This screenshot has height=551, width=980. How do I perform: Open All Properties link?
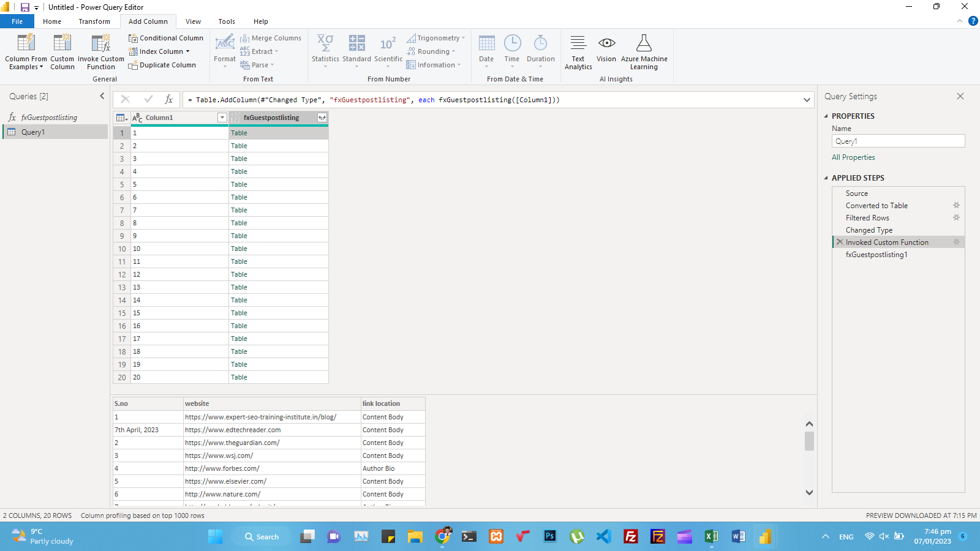coord(853,157)
